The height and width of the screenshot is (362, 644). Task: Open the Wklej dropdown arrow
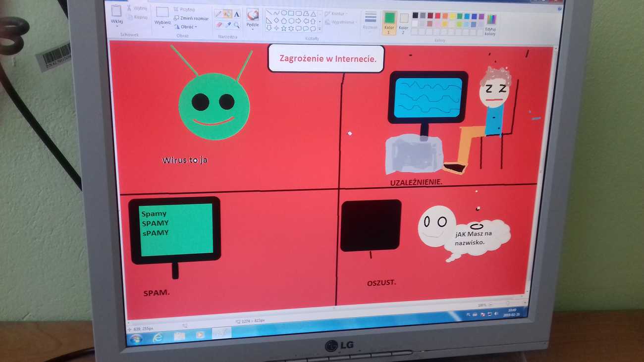117,26
